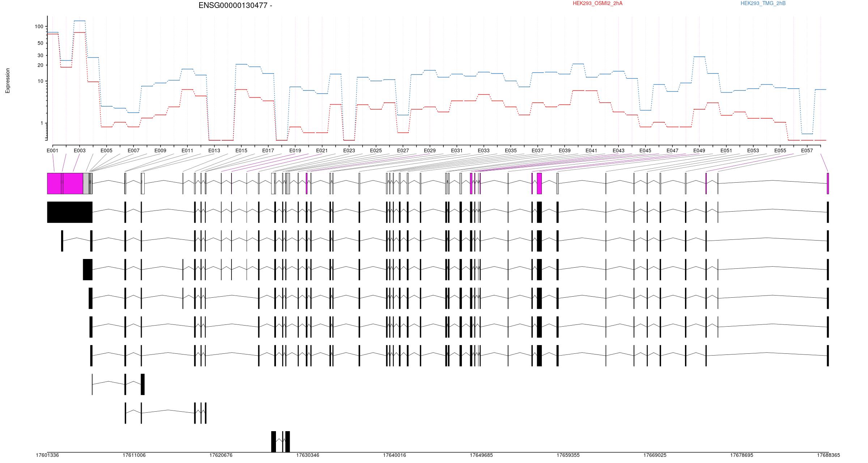This screenshot has height=463, width=868.
Task: Select exon bin label E021
Action: click(322, 150)
